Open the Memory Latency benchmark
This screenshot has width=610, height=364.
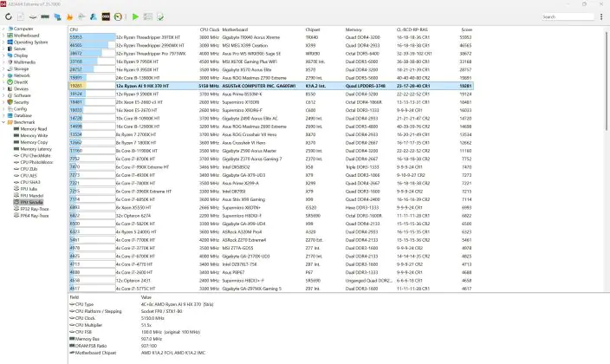click(36, 149)
